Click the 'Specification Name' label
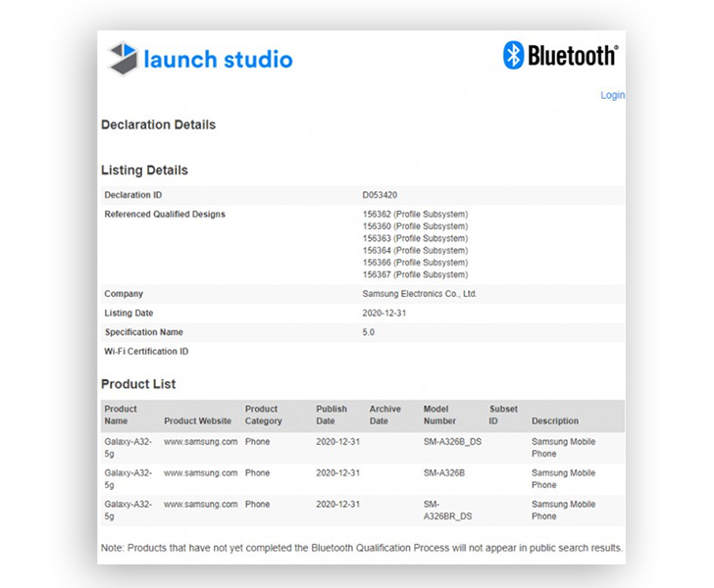 143,332
